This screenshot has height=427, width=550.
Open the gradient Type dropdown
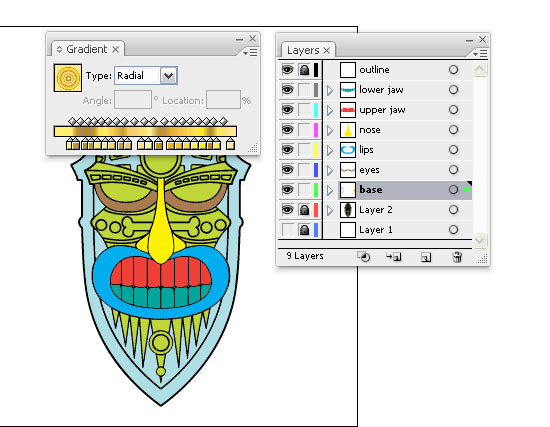point(169,76)
